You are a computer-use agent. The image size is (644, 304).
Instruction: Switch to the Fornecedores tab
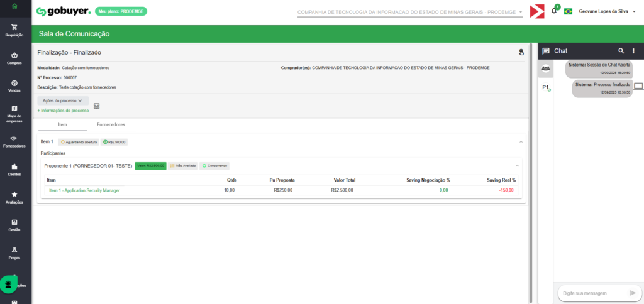tap(111, 125)
